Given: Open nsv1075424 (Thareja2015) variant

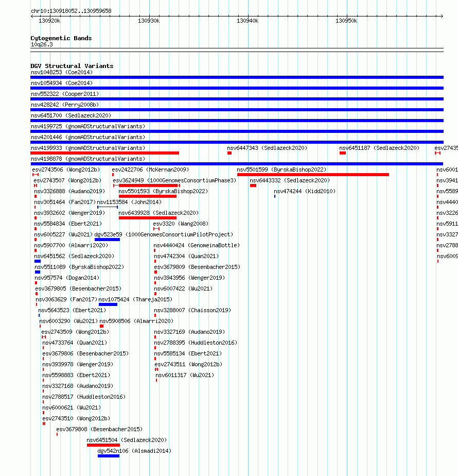Looking at the screenshot, I should pos(135,300).
